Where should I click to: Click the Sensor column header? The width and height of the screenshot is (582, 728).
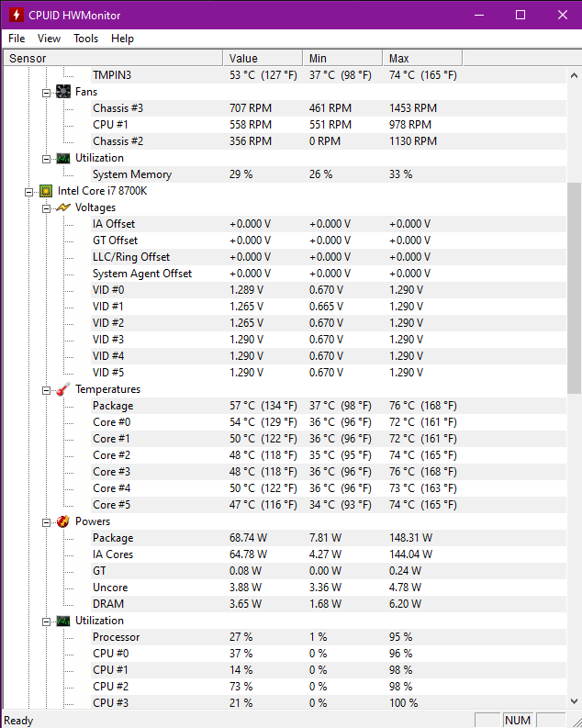(110, 58)
